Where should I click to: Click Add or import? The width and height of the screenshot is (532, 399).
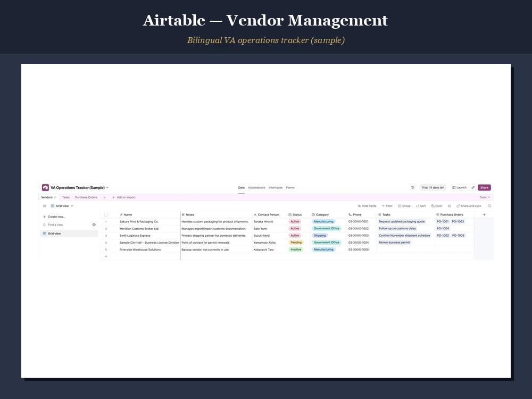coord(124,197)
